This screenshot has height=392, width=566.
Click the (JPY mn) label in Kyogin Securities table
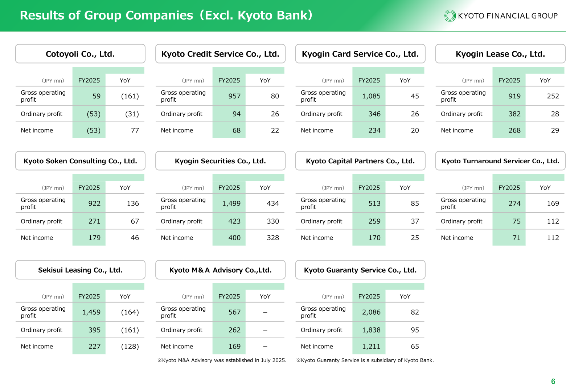coord(193,188)
